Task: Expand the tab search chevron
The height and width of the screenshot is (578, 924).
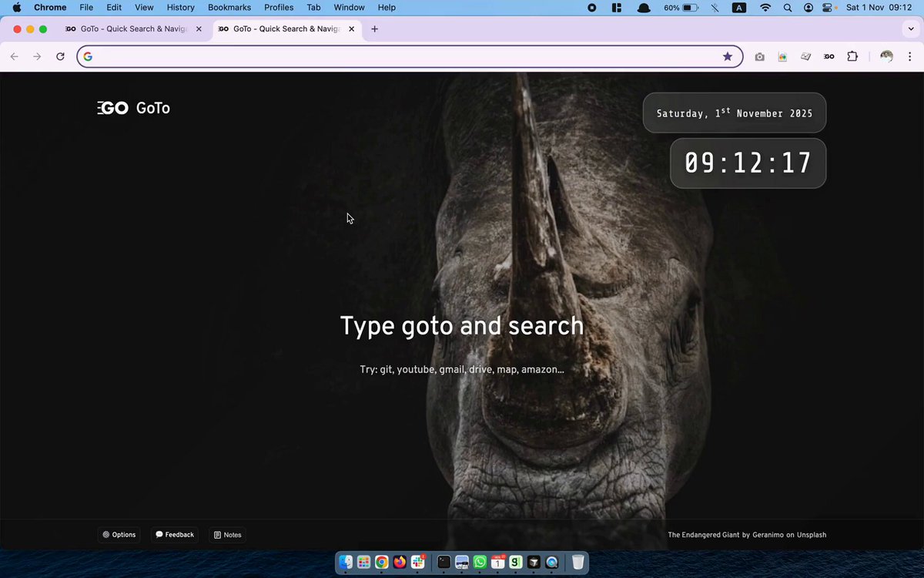Action: (911, 29)
